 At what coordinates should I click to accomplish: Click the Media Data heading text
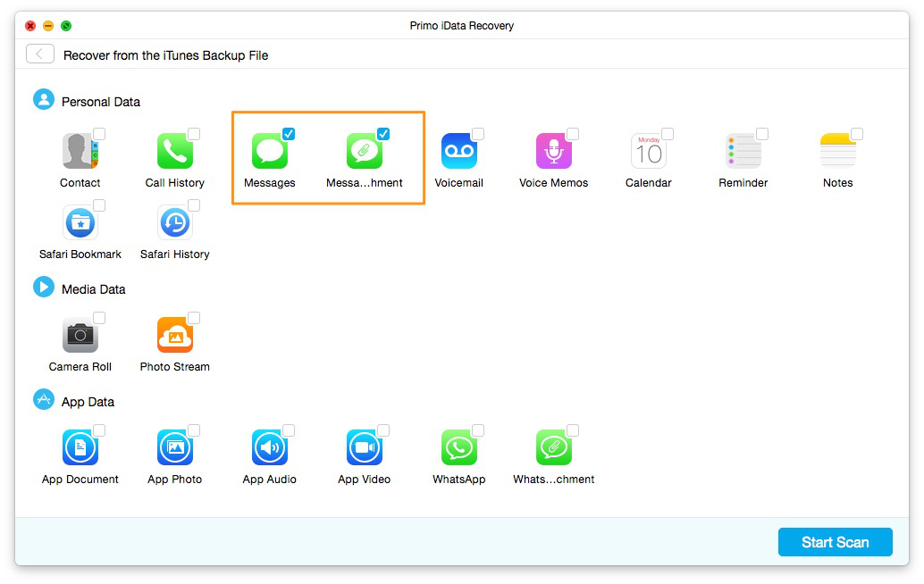click(94, 289)
